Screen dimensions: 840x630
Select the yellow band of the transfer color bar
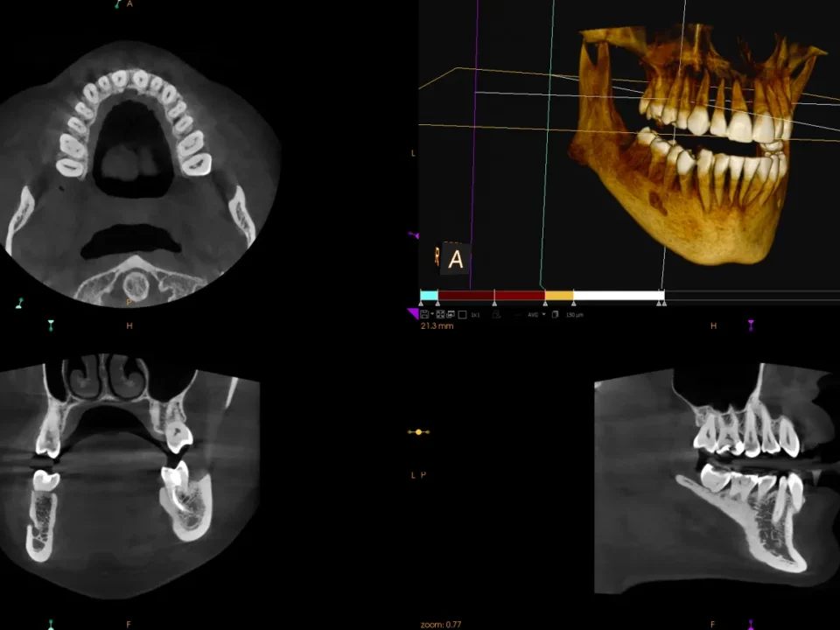(x=558, y=295)
